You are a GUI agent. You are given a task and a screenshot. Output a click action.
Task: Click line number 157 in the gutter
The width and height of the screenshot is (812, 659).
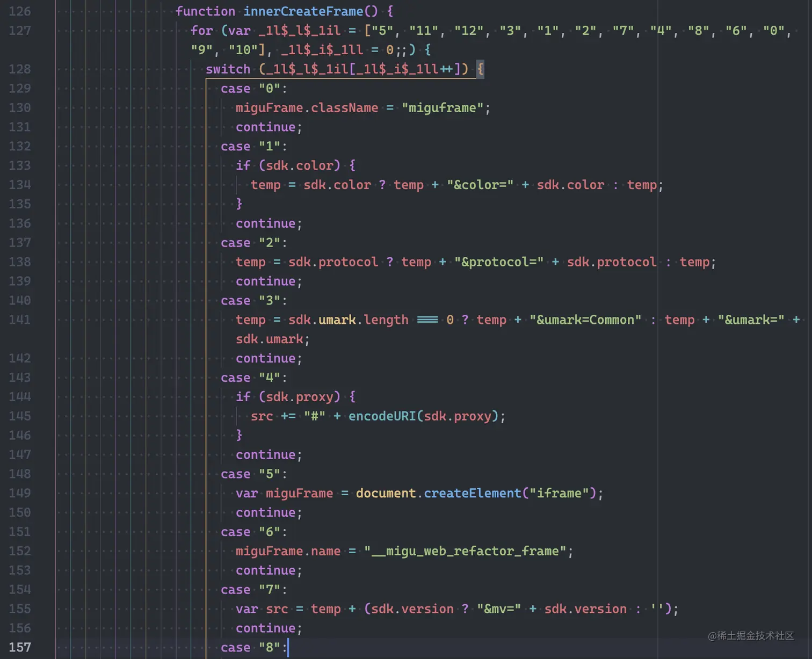(x=20, y=648)
